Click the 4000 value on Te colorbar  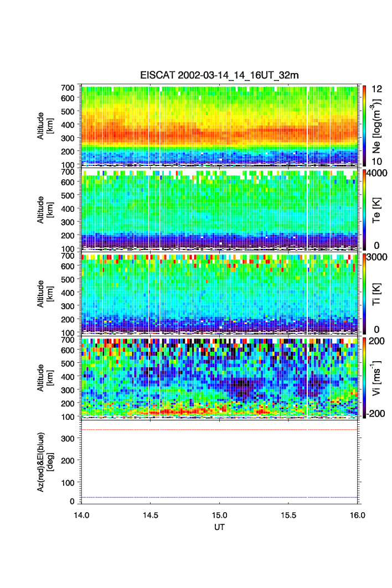coord(377,173)
